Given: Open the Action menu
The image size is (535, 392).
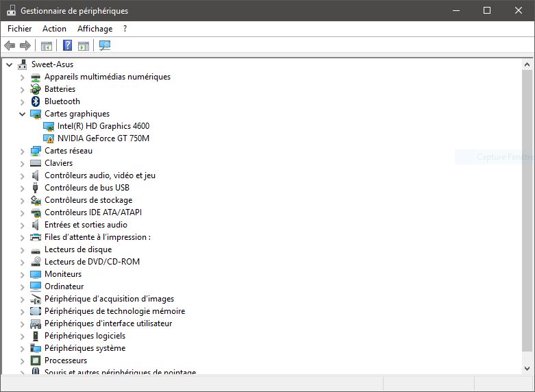Looking at the screenshot, I should pos(54,29).
